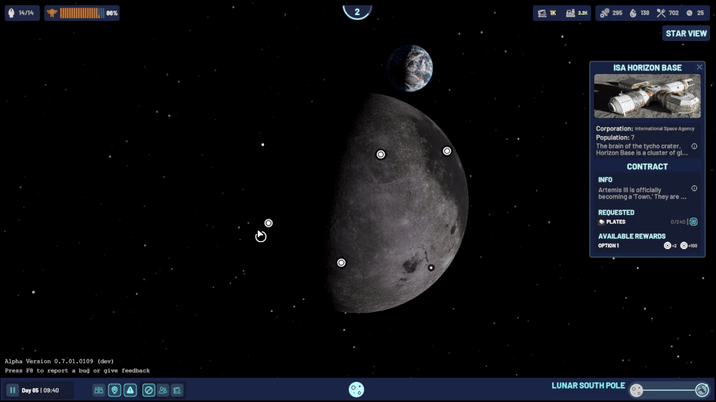
Task: Click the planet icon at slider right end
Action: pos(702,390)
